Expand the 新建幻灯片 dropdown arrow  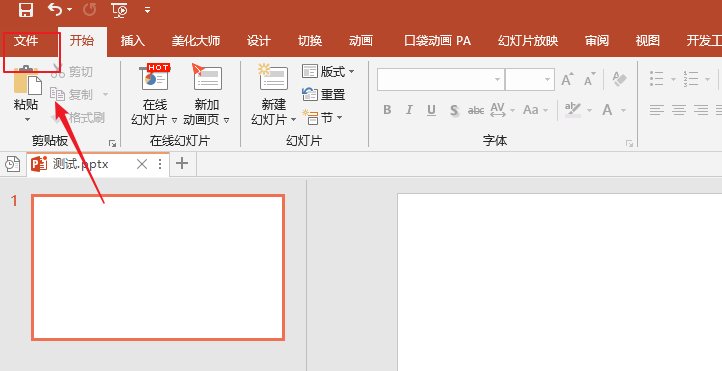(293, 120)
